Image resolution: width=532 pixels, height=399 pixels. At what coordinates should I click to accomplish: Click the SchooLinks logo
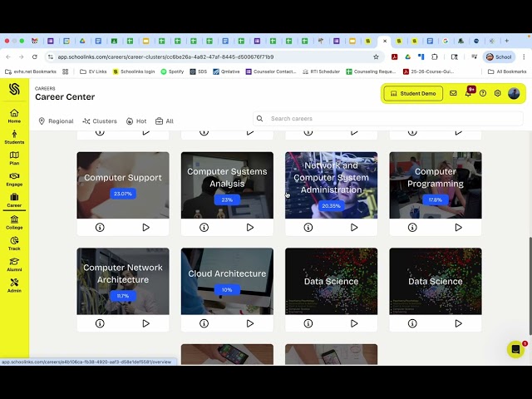(x=14, y=89)
